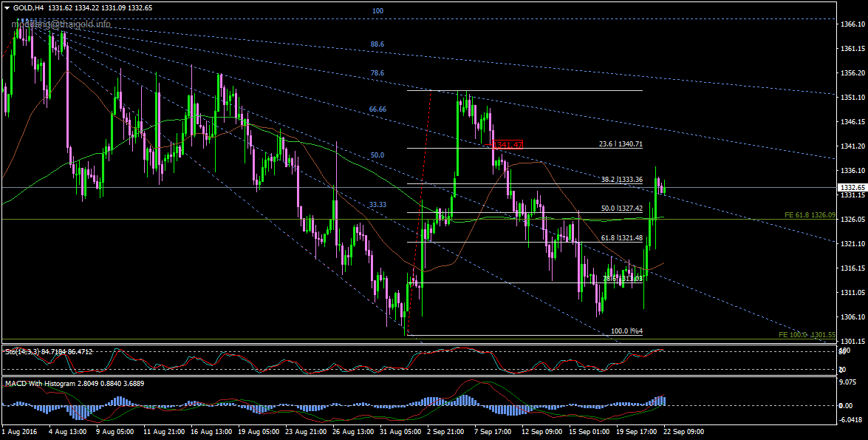Select the 61.8 retracement label 1321.48

[x=621, y=238]
